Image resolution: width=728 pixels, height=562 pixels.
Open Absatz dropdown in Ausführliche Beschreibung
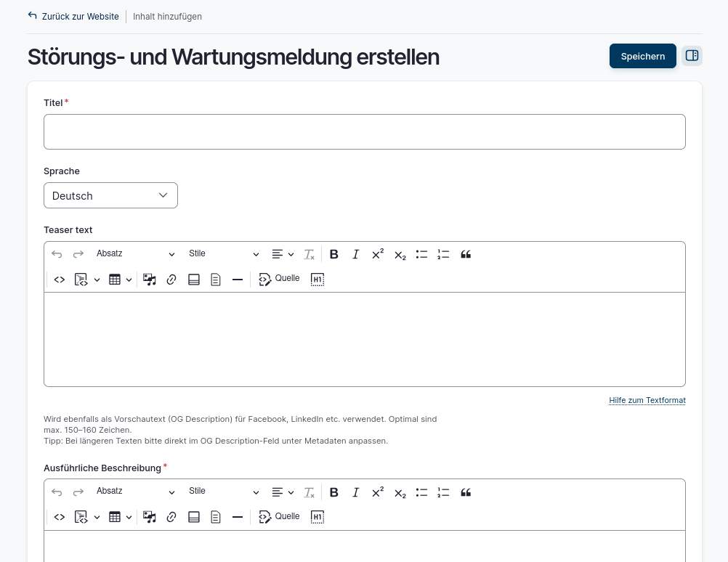point(135,492)
